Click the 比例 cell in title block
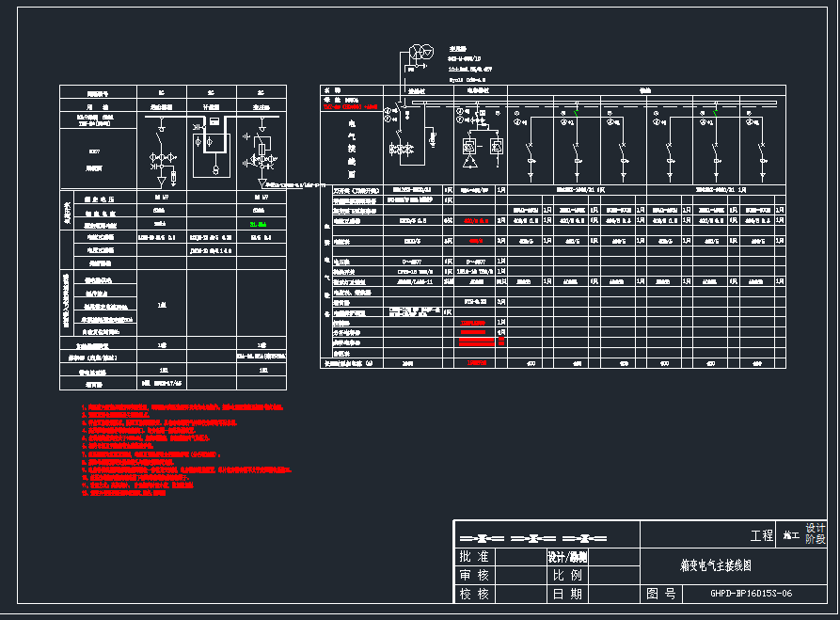Viewport: 840px width, 620px height. pyautogui.click(x=568, y=575)
